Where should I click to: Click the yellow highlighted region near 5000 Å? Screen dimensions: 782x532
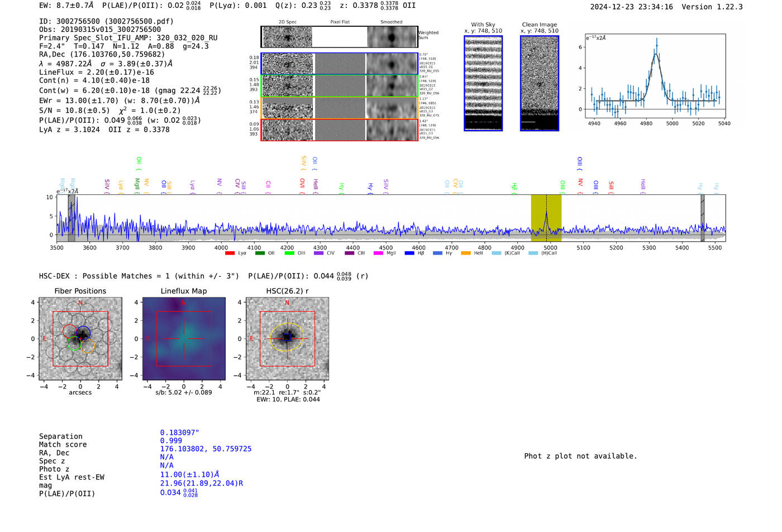(x=546, y=218)
